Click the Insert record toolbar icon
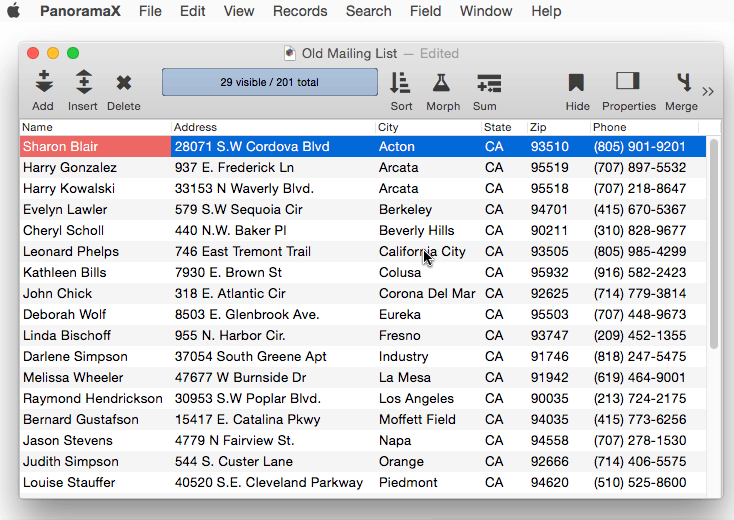Image resolution: width=734 pixels, height=520 pixels. (83, 81)
